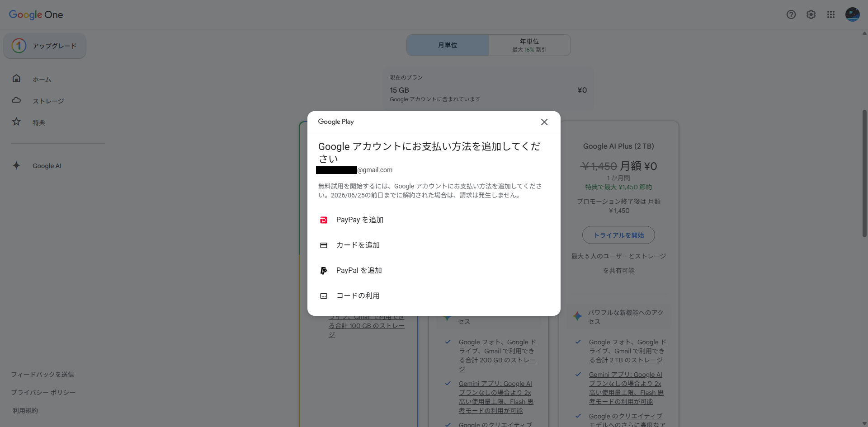Select PayPal を追加 option
The image size is (868, 427).
pyautogui.click(x=434, y=271)
